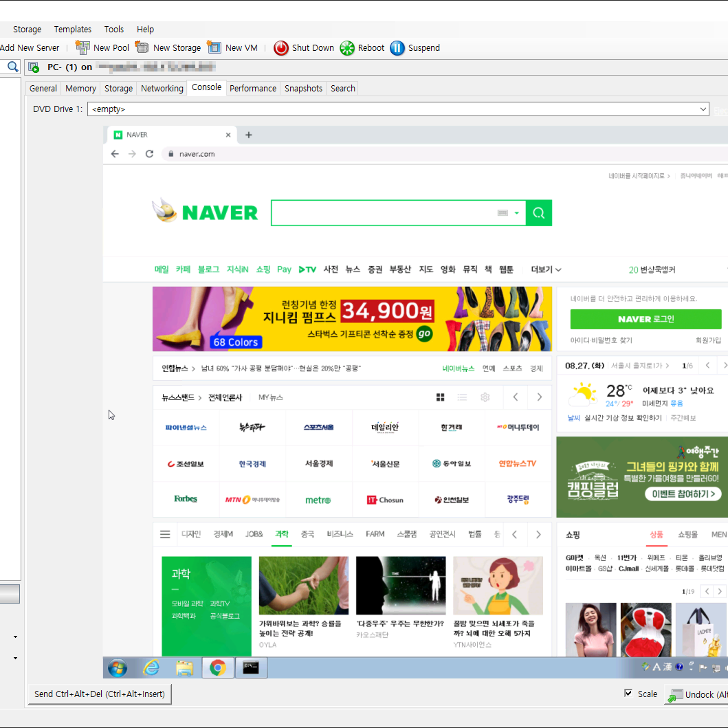Switch newsstand to list view

[462, 397]
